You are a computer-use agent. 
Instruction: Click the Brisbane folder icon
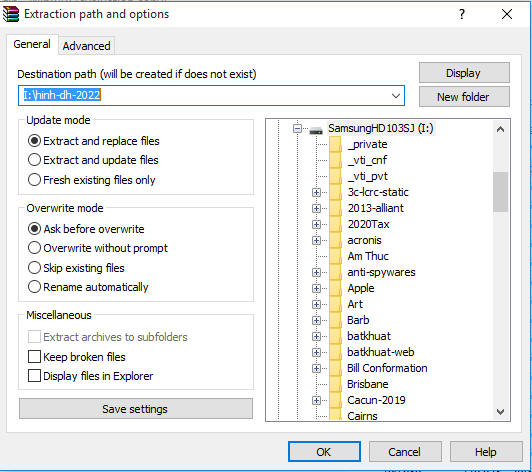coord(336,384)
